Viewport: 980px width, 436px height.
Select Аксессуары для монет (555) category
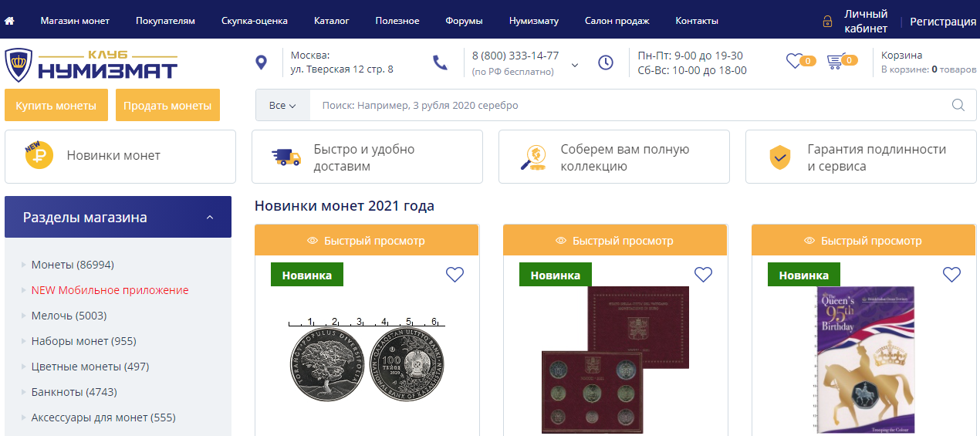[103, 417]
